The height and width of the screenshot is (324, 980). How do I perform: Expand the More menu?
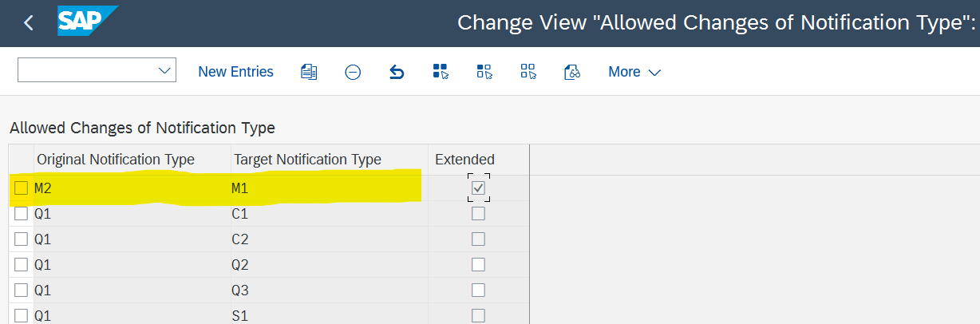click(x=634, y=72)
